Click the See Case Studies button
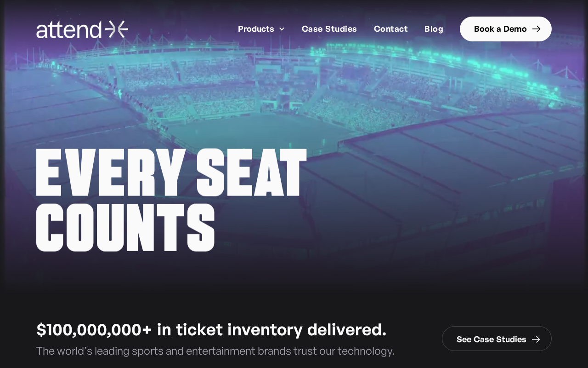The image size is (588, 368). tap(491, 339)
